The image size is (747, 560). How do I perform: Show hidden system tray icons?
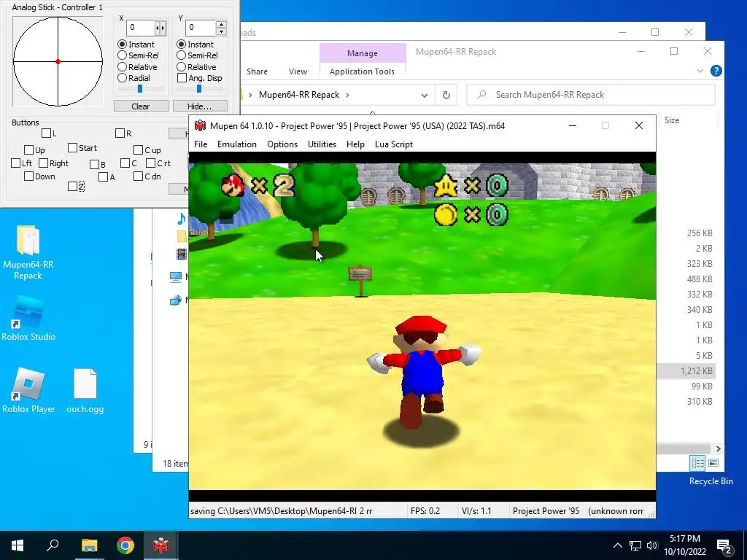(x=617, y=545)
